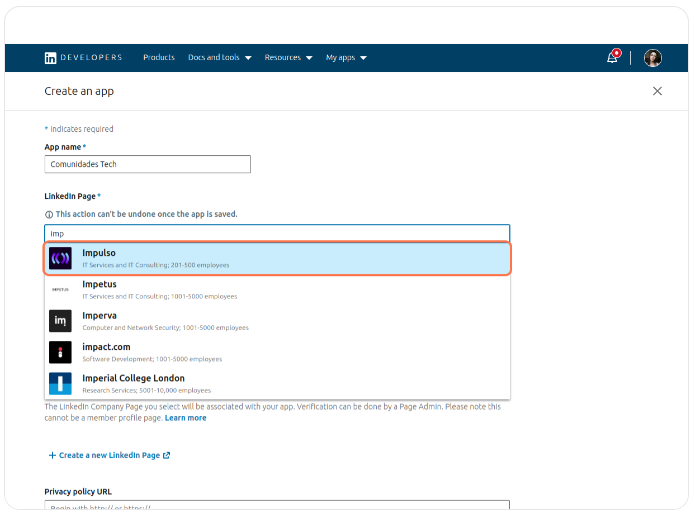The height and width of the screenshot is (515, 695).
Task: Expand the Resources dropdown
Action: pos(289,58)
